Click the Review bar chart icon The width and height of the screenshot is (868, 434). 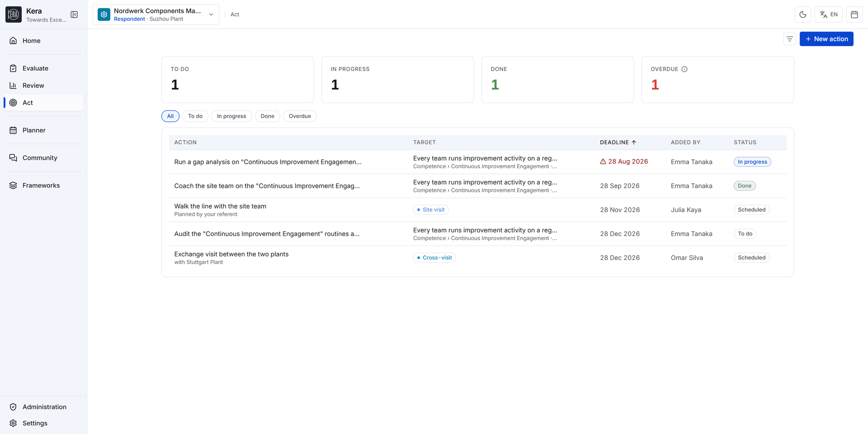[13, 85]
